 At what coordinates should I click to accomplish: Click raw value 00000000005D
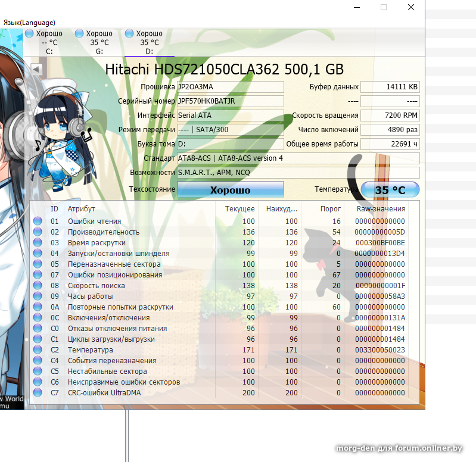[x=379, y=232]
